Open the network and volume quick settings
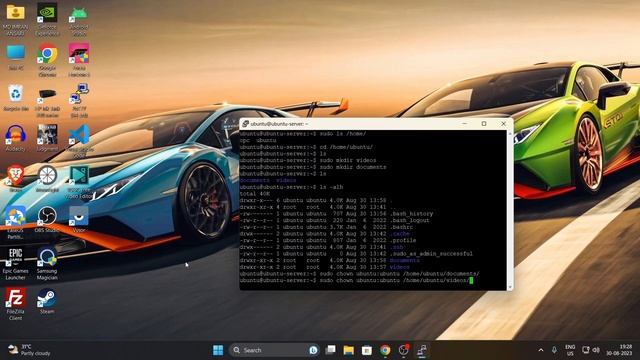Image resolution: width=640 pixels, height=360 pixels. tap(591, 350)
